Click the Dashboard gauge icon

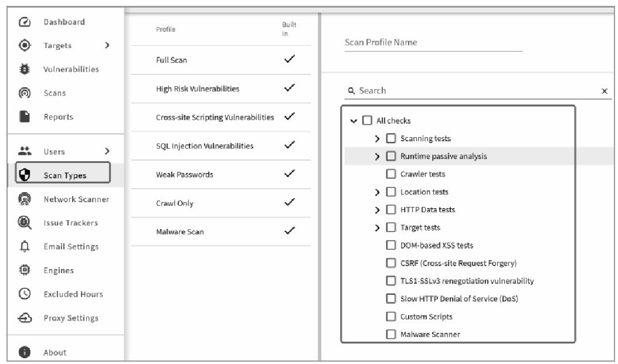(25, 22)
